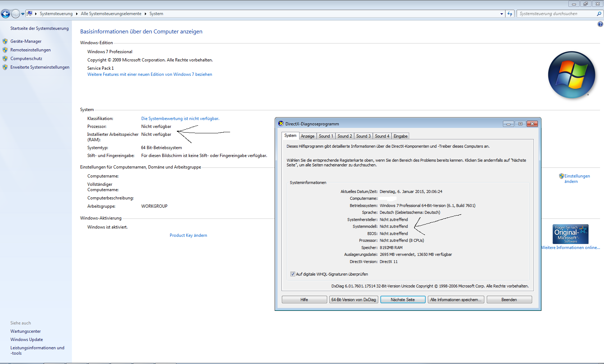The image size is (604, 364).
Task: Open Die Systembewertung ist nicht verfügbar link
Action: coord(180,119)
